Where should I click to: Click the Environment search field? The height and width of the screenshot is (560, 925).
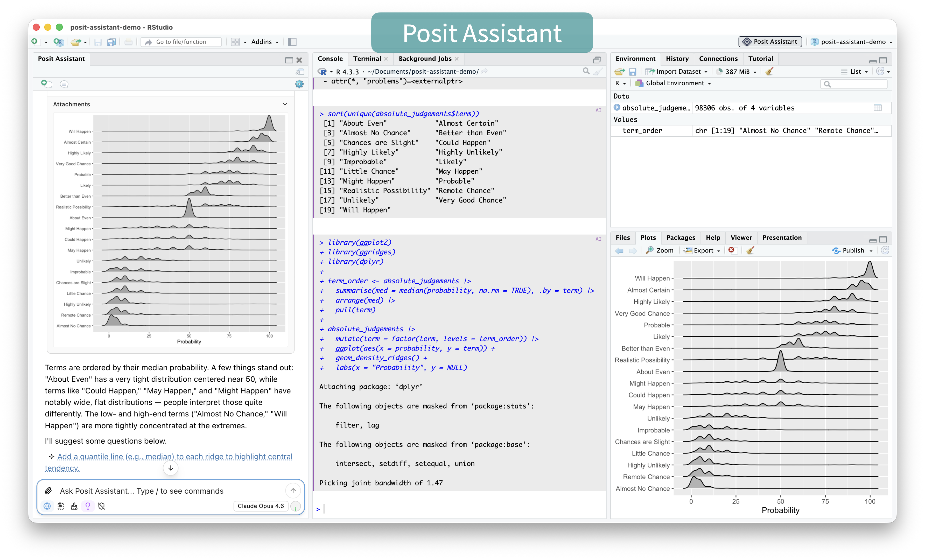click(853, 84)
